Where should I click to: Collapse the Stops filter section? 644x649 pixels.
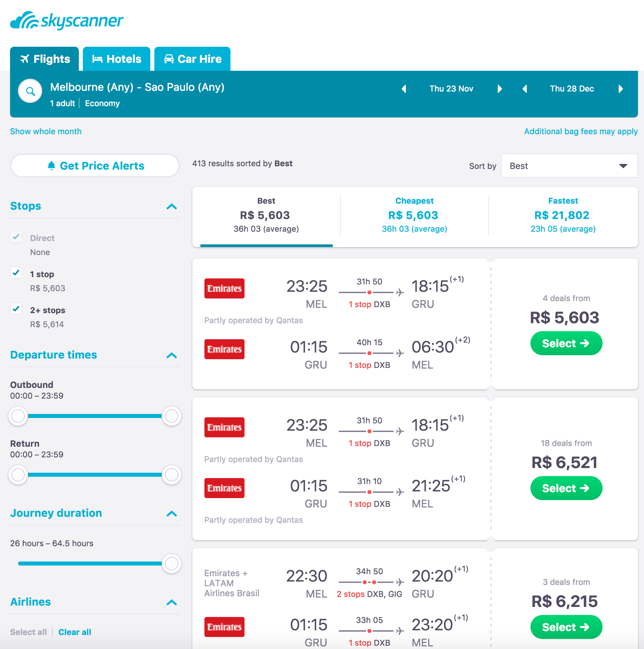coord(171,206)
